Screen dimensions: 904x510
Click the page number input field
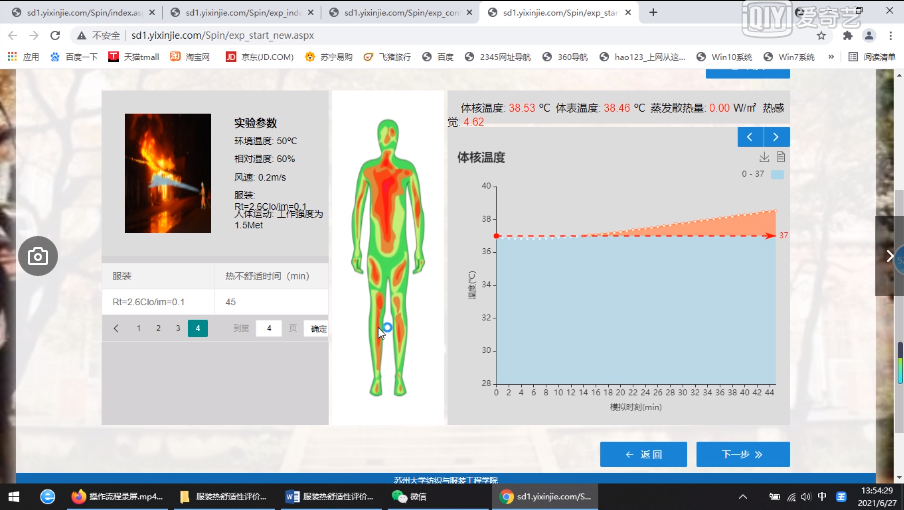coord(268,328)
